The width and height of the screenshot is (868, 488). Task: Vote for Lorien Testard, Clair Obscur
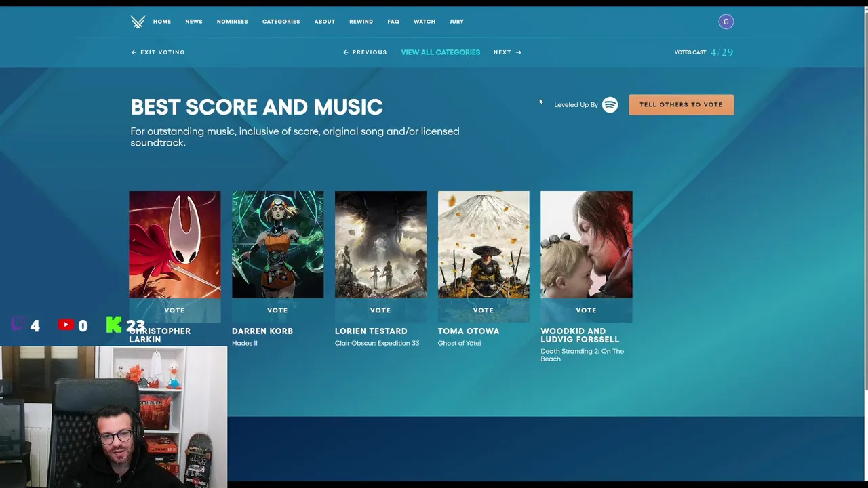click(x=380, y=310)
